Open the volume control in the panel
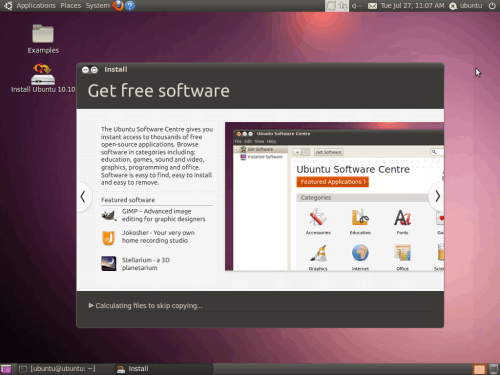This screenshot has width=500, height=375. tap(357, 6)
